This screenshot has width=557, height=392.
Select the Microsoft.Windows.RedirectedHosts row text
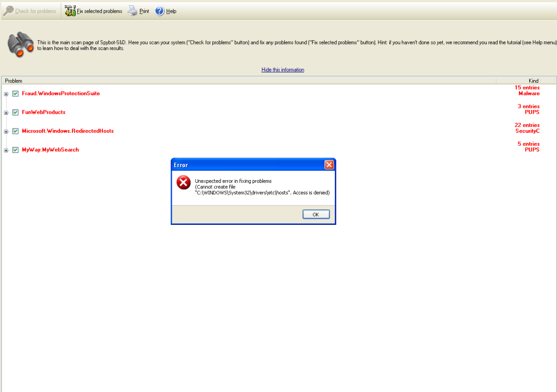pos(68,131)
